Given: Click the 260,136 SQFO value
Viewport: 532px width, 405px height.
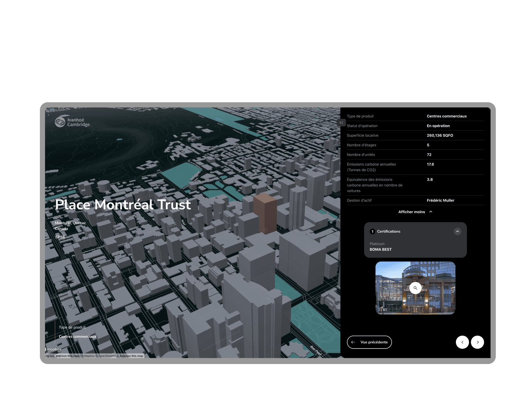Looking at the screenshot, I should [x=440, y=135].
